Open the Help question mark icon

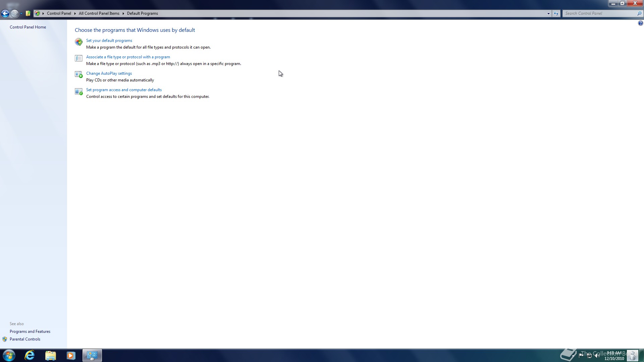[x=640, y=23]
